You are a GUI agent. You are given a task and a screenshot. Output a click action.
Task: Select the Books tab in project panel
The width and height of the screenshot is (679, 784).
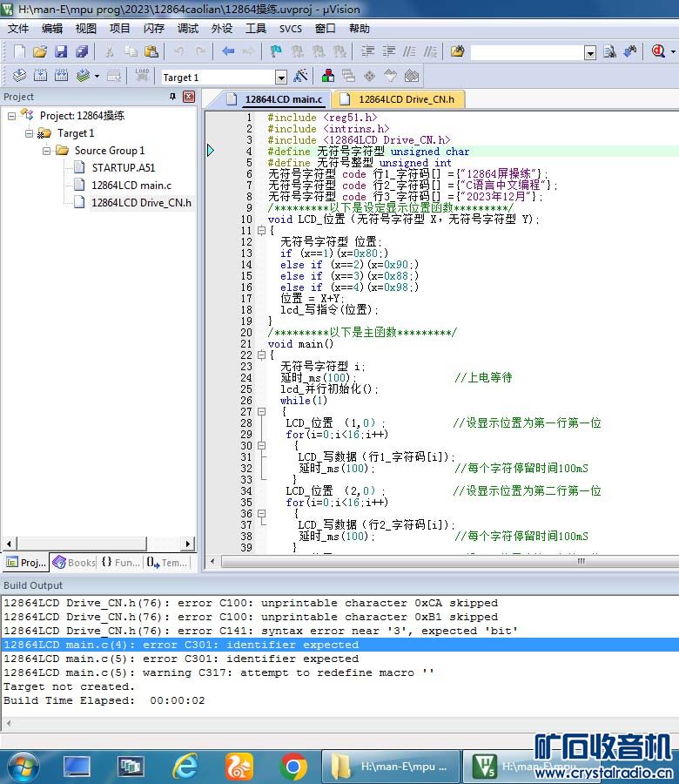[x=74, y=563]
